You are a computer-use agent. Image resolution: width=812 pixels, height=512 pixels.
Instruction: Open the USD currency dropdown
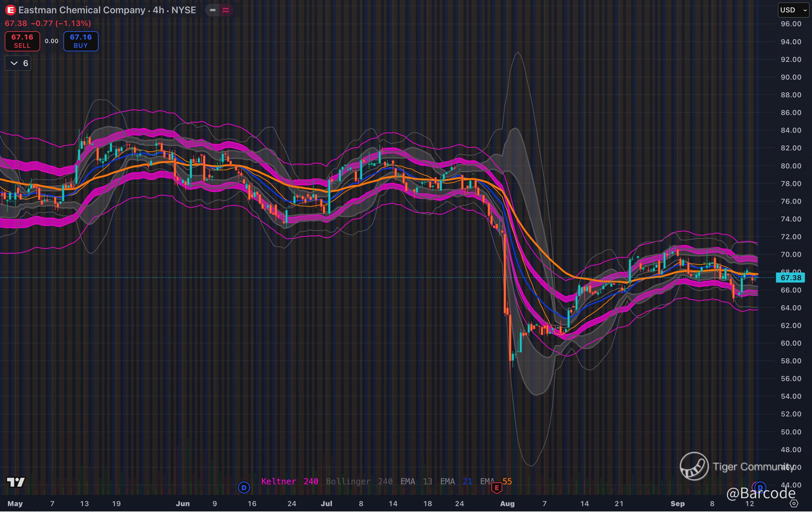(793, 10)
